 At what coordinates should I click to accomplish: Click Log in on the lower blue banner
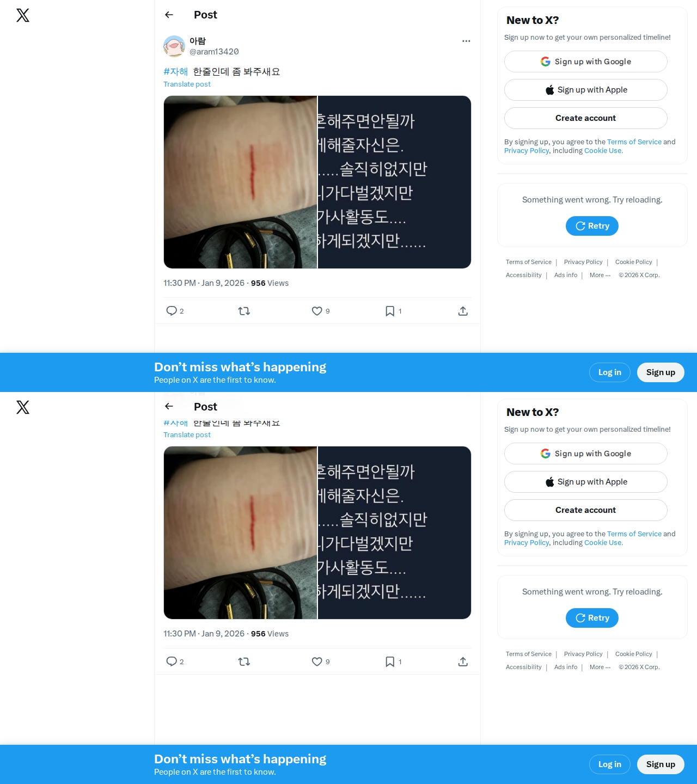610,764
